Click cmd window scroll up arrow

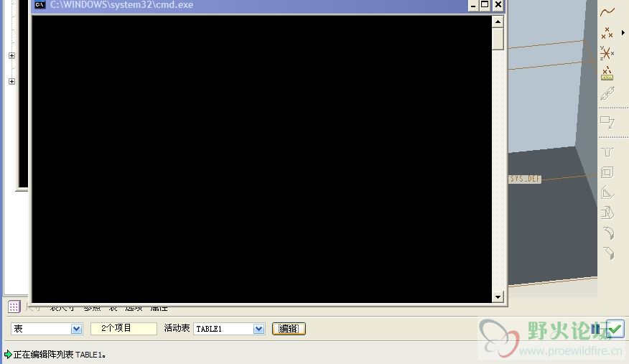point(498,22)
